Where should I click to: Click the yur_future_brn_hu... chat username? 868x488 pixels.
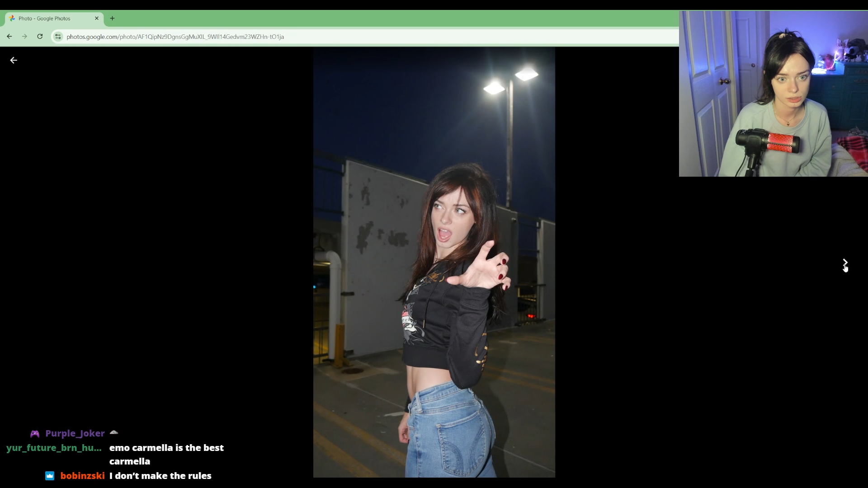(54, 448)
